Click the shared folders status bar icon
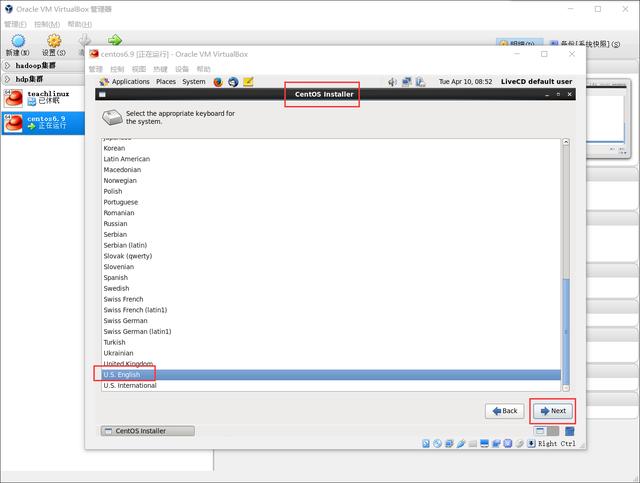Viewport: 640px width, 483px height. pos(473,444)
